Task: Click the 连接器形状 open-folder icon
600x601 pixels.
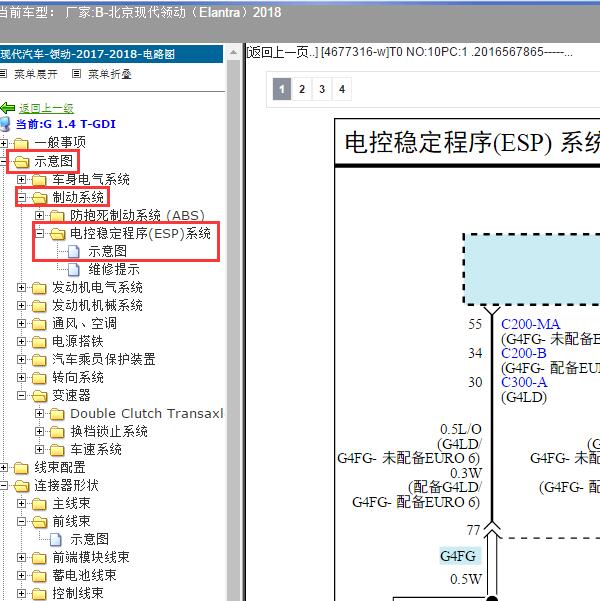Action: pos(21,486)
